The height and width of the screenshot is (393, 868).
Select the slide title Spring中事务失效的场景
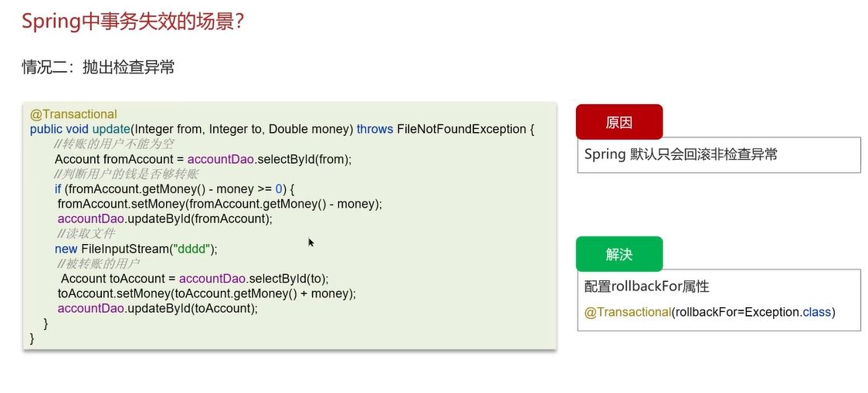coord(133,22)
